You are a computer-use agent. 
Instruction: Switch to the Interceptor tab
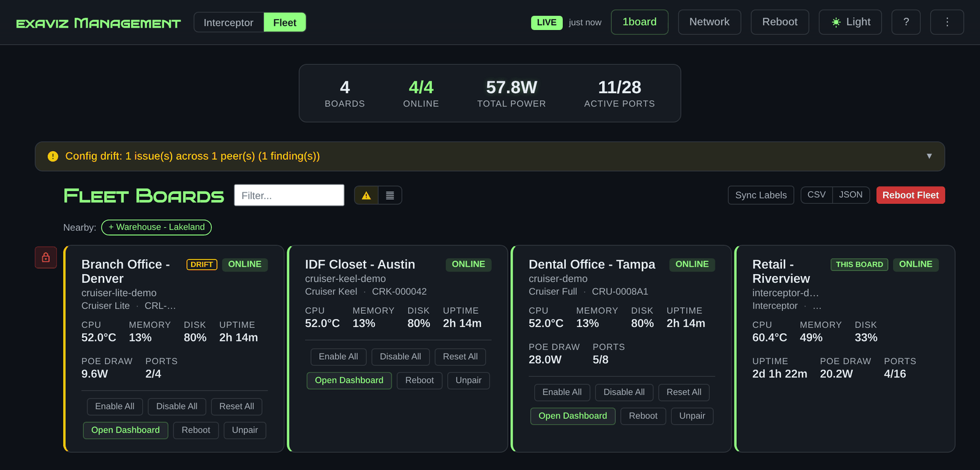228,23
